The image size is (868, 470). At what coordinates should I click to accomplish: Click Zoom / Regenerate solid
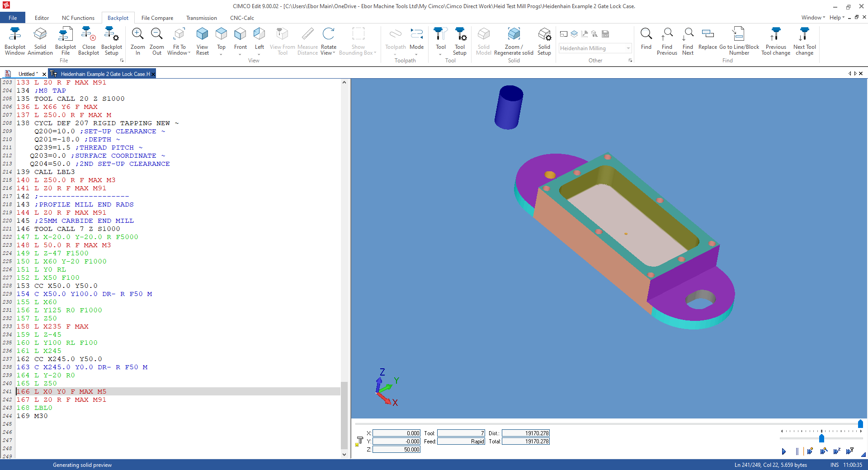click(514, 41)
